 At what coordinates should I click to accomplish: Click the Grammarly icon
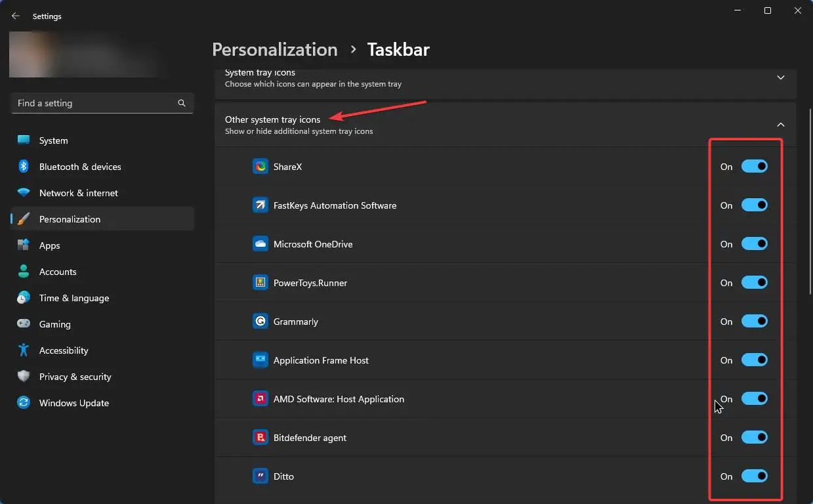260,321
